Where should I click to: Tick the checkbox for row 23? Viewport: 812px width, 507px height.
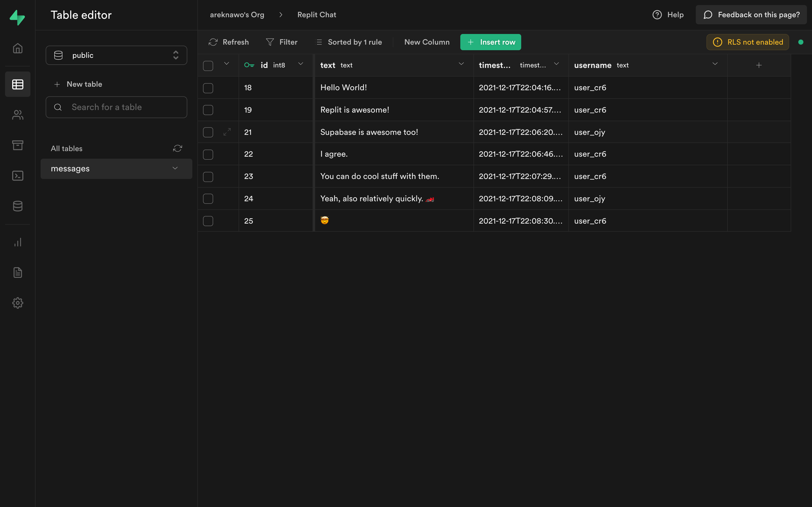208,177
